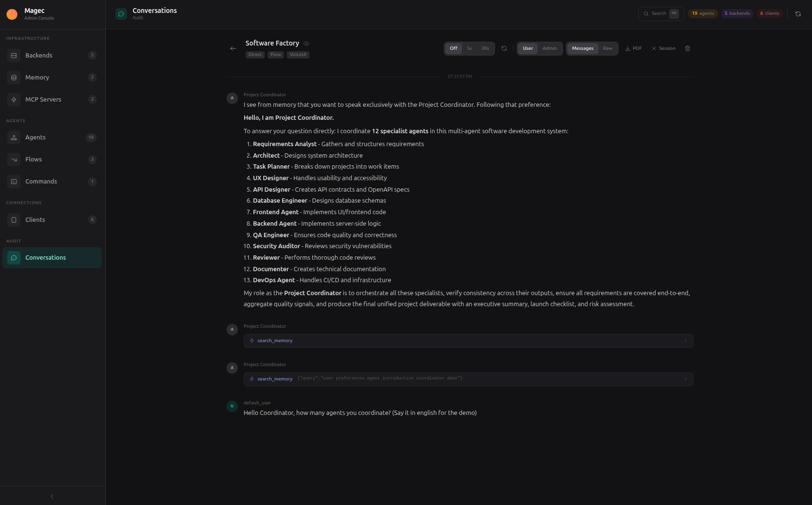
Task: Delete this conversation with the trash icon
Action: click(688, 48)
